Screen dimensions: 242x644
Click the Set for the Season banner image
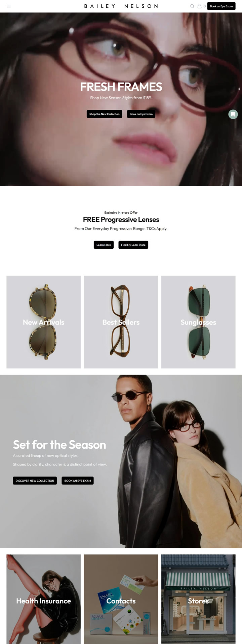121,461
